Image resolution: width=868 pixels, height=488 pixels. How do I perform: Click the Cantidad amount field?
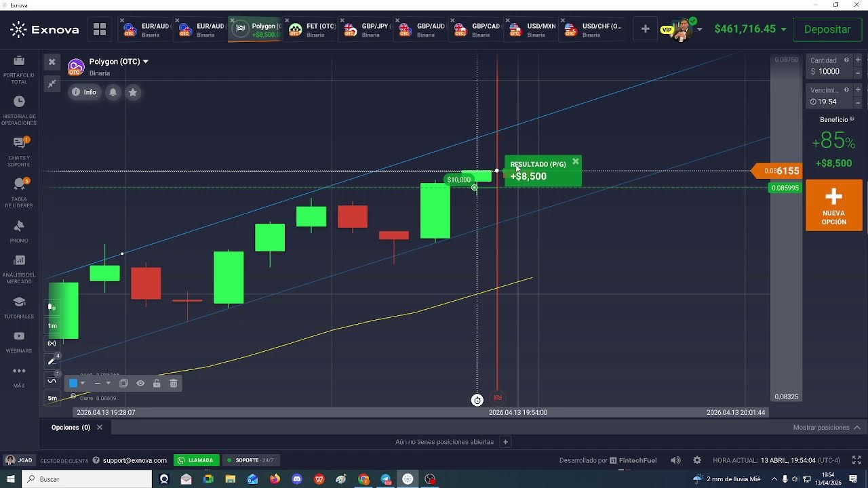tap(829, 66)
